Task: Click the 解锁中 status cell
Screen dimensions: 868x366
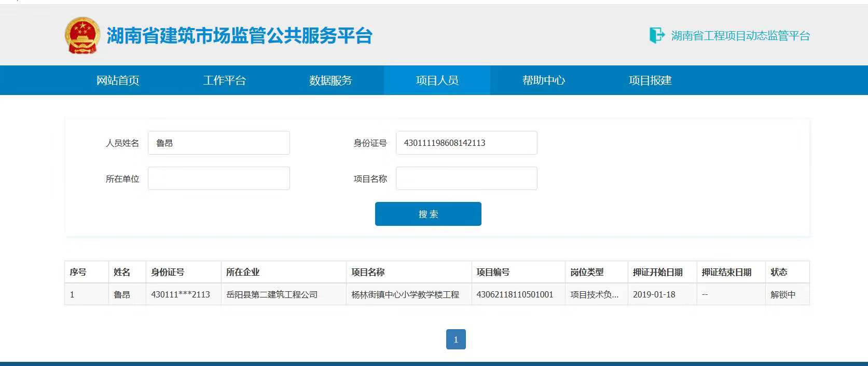Action: click(x=782, y=294)
